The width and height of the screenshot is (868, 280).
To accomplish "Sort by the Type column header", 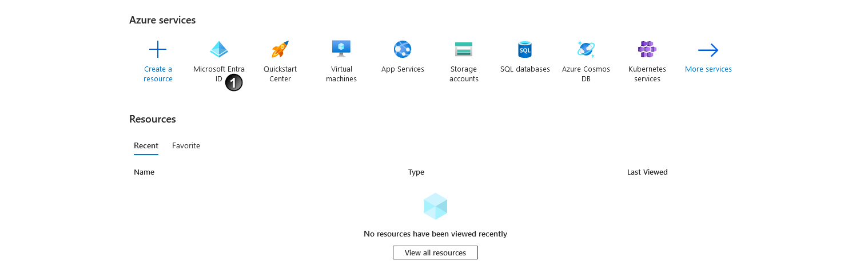I will (416, 172).
